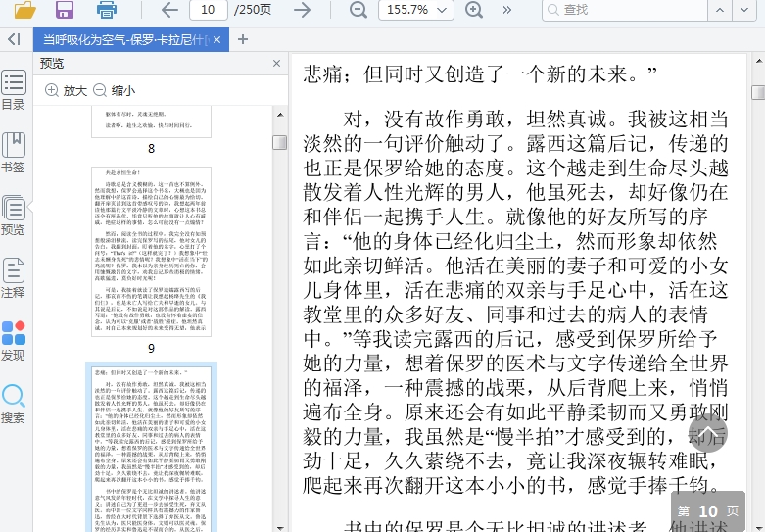Print the document with the printer icon
Screen dimensions: 765x532
[x=107, y=10]
